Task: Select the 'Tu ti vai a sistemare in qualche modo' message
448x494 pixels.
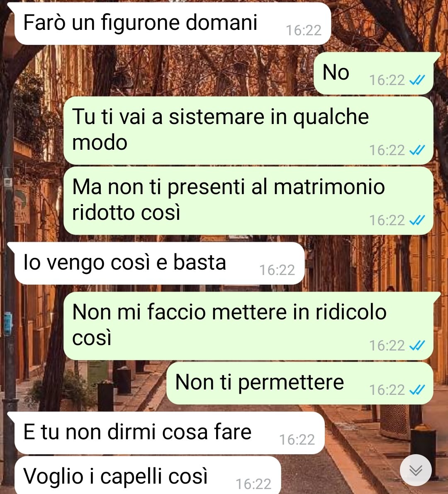Action: [248, 130]
